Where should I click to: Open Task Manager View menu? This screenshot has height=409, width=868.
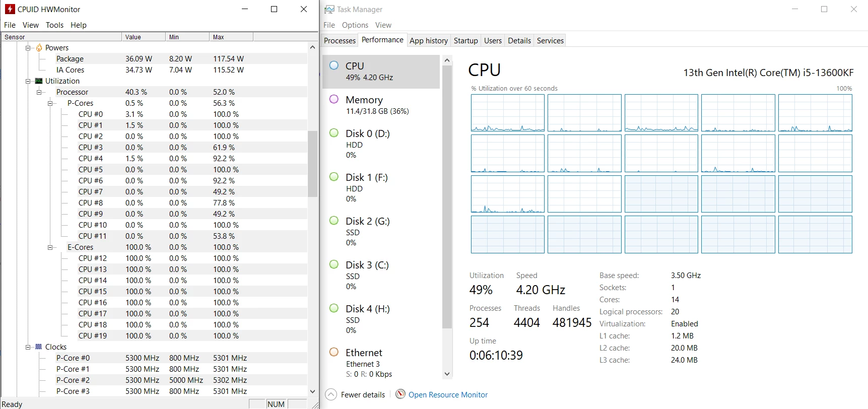tap(383, 25)
